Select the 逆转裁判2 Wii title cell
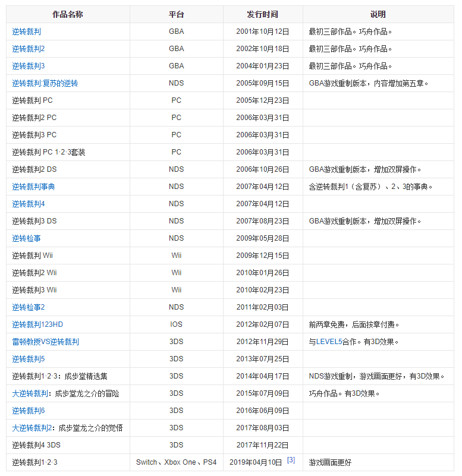Screen dimensions: 462x476 tap(68, 273)
